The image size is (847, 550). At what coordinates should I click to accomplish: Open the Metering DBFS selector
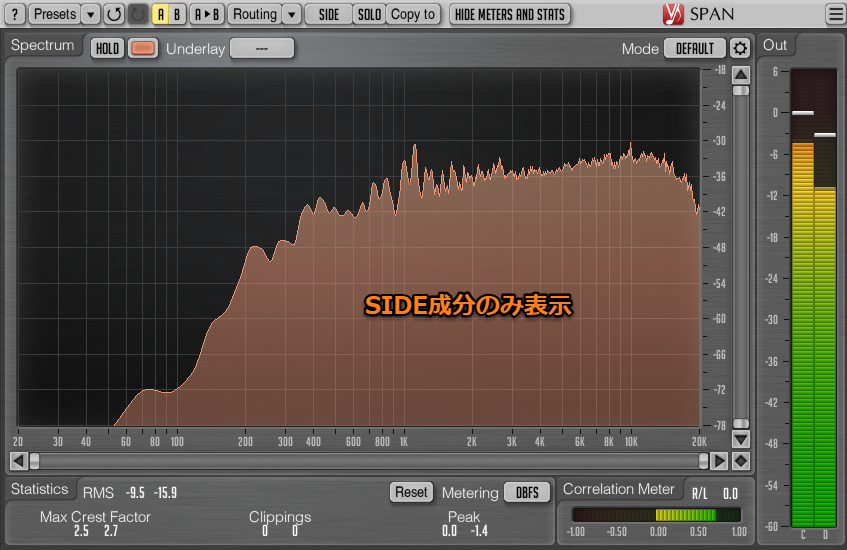(x=527, y=492)
